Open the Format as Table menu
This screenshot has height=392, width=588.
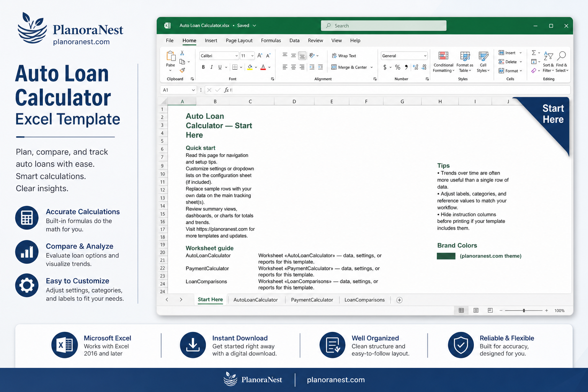465,62
